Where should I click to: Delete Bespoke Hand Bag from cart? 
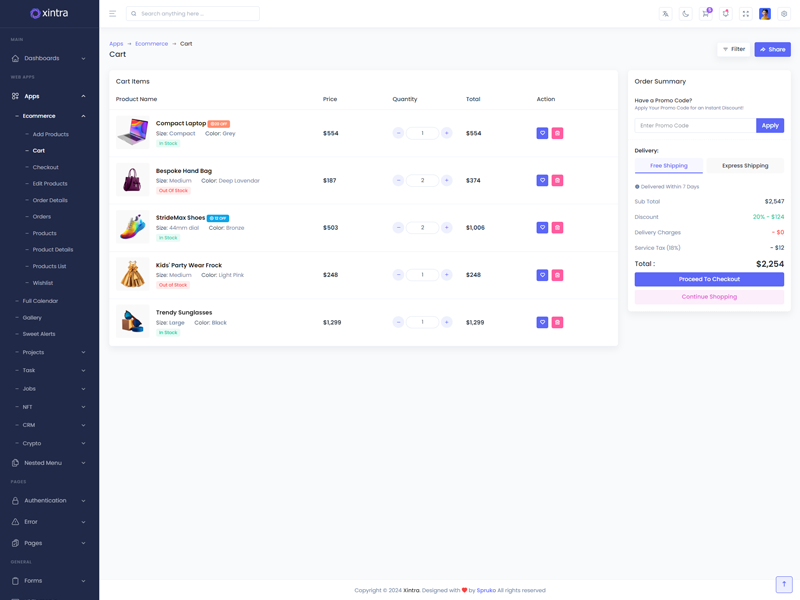coord(557,180)
